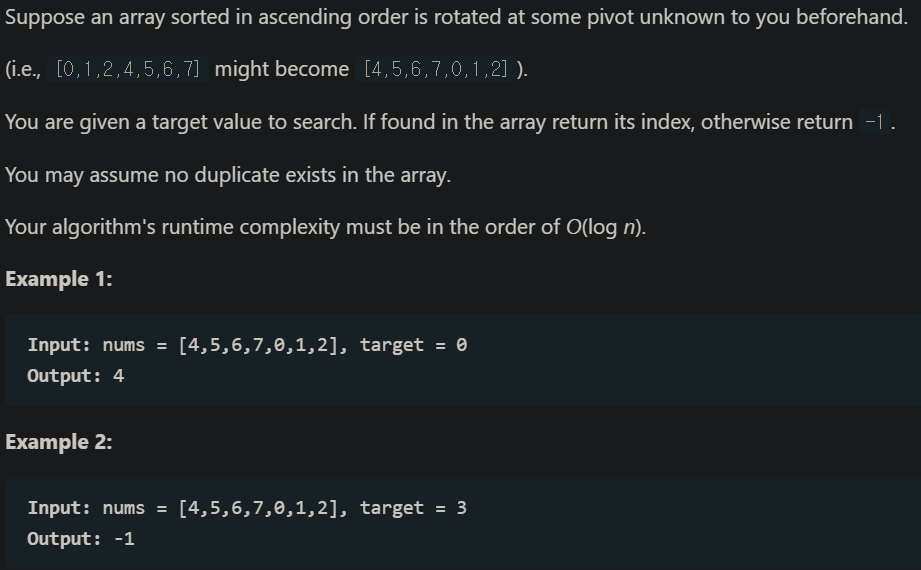Click the "You may assume no duplicate exists" line
This screenshot has height=570, width=921.
point(228,174)
